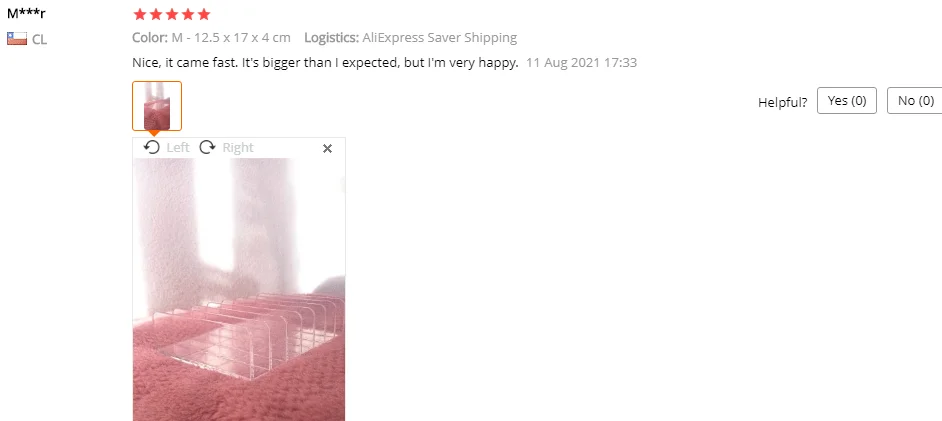
Task: Select the small review photo thumbnail
Action: point(157,106)
